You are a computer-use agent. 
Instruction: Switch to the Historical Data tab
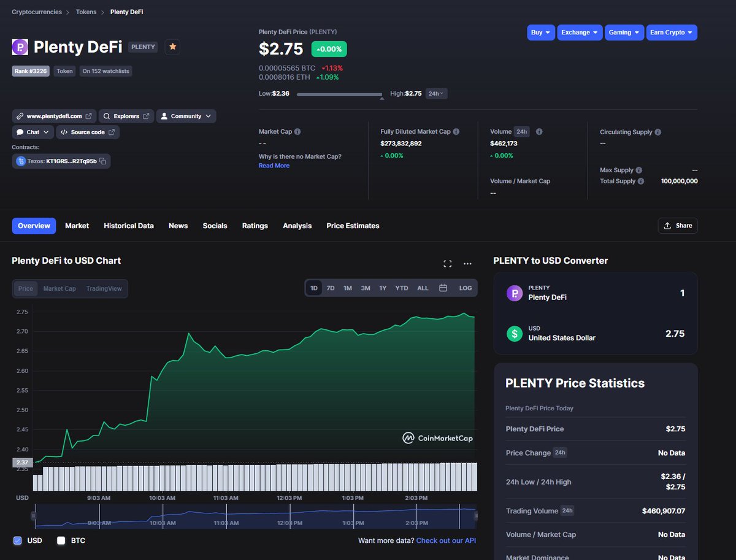(x=129, y=226)
